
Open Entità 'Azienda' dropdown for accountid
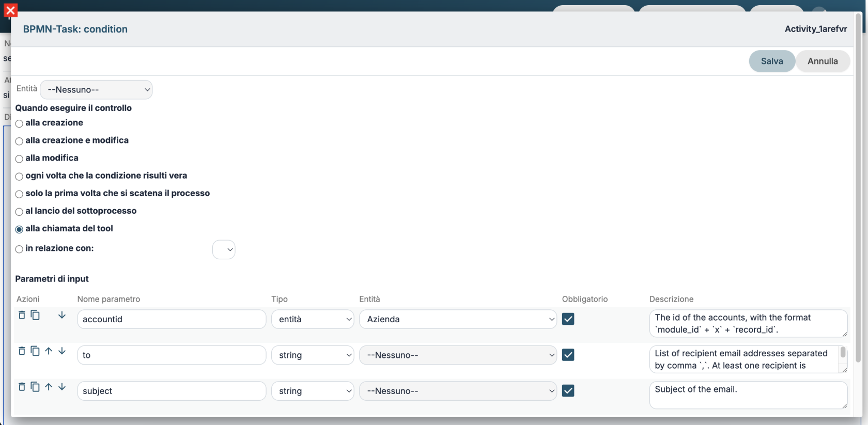point(458,319)
